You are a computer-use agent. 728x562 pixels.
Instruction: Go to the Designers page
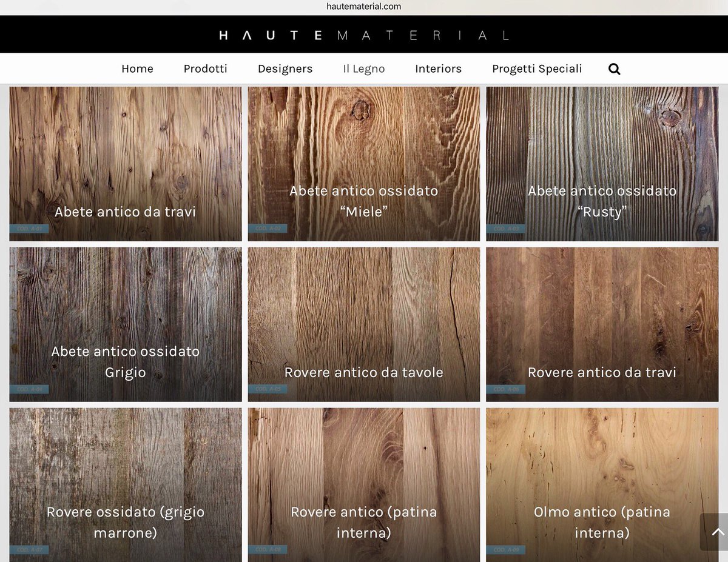285,69
